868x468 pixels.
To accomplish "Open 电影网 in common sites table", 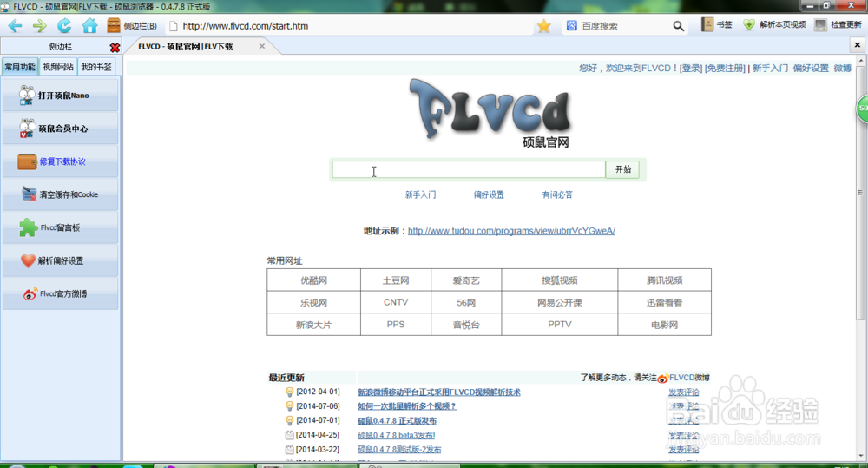I will [664, 325].
